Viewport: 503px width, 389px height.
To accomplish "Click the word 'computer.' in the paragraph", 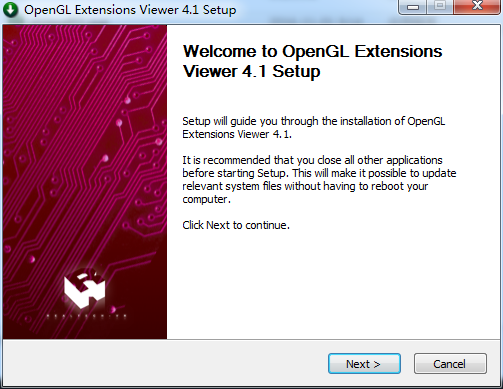I will coord(206,199).
